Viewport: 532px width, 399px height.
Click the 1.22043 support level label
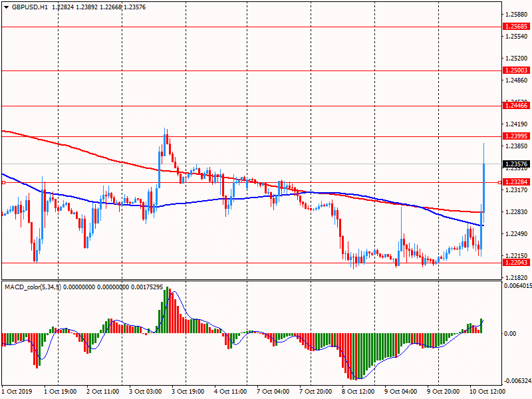(516, 263)
